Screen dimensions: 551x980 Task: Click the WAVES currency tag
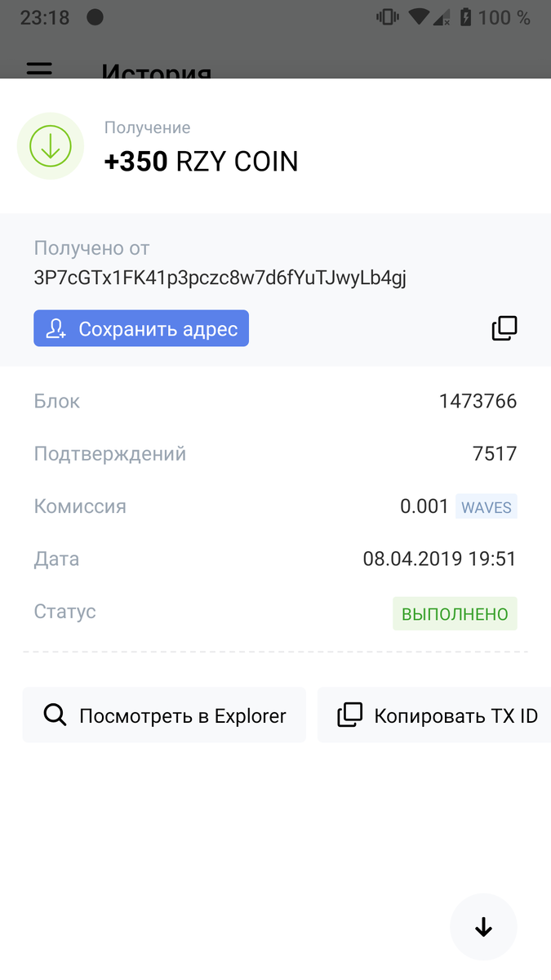pyautogui.click(x=486, y=506)
